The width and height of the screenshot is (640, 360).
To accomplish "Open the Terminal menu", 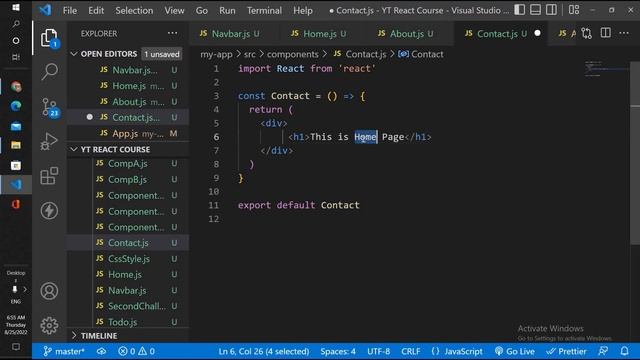I will click(264, 11).
